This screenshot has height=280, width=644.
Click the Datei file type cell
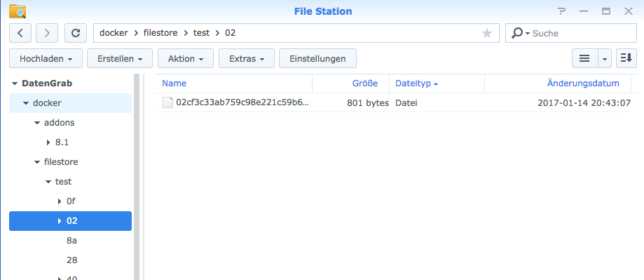click(406, 102)
